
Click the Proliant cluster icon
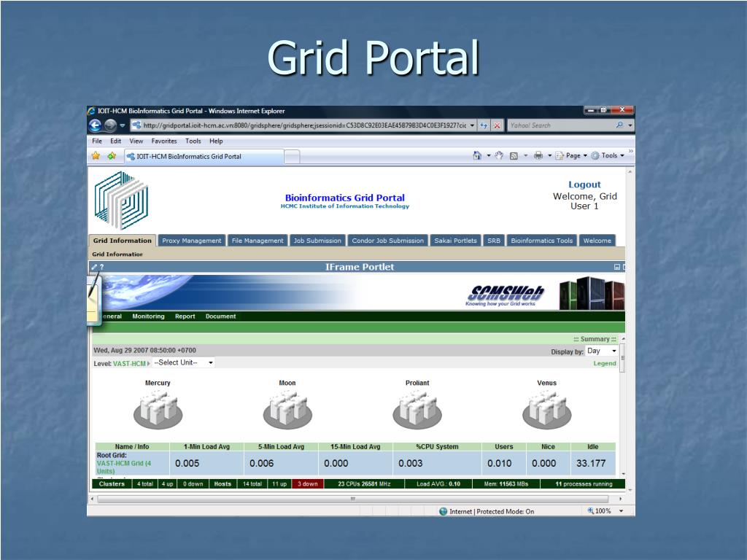417,410
